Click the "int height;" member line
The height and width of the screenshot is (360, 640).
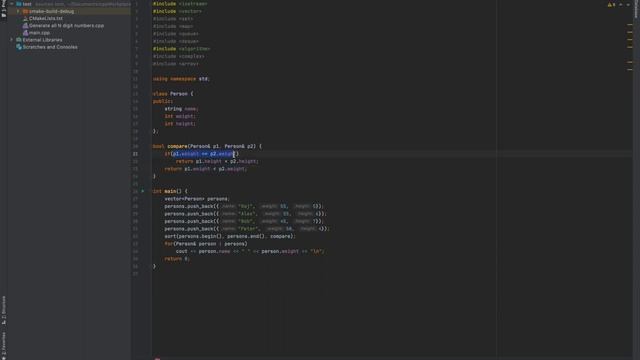click(180, 124)
